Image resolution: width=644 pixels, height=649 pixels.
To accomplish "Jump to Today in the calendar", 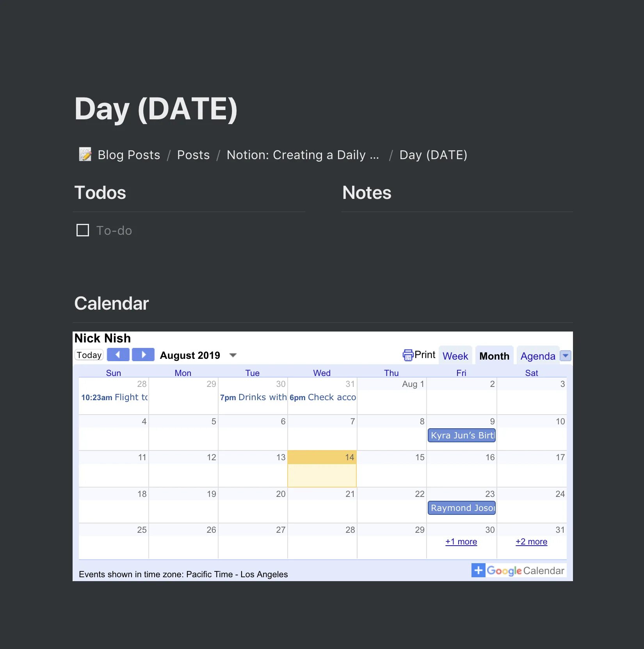I will point(89,355).
